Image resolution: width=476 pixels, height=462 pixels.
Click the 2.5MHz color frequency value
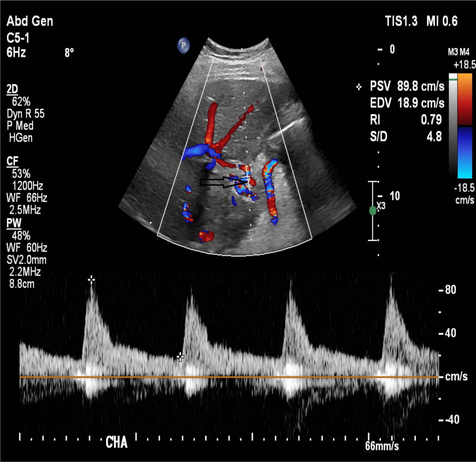(25, 210)
